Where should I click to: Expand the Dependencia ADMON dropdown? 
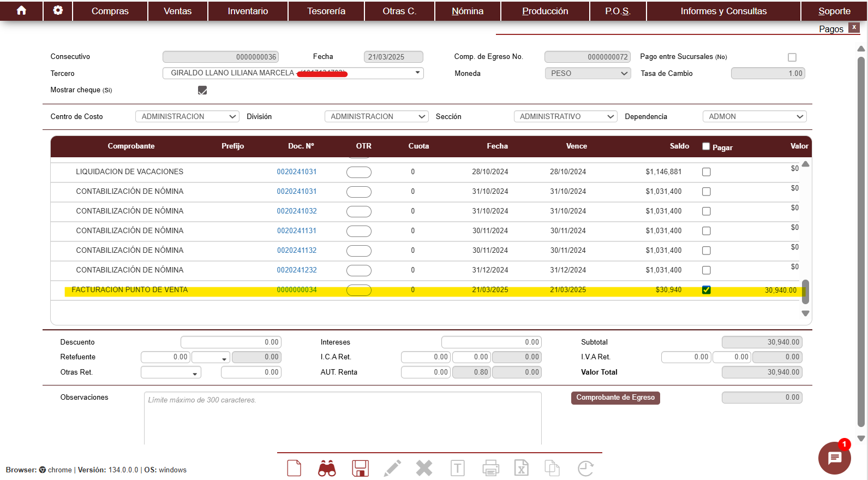[755, 116]
